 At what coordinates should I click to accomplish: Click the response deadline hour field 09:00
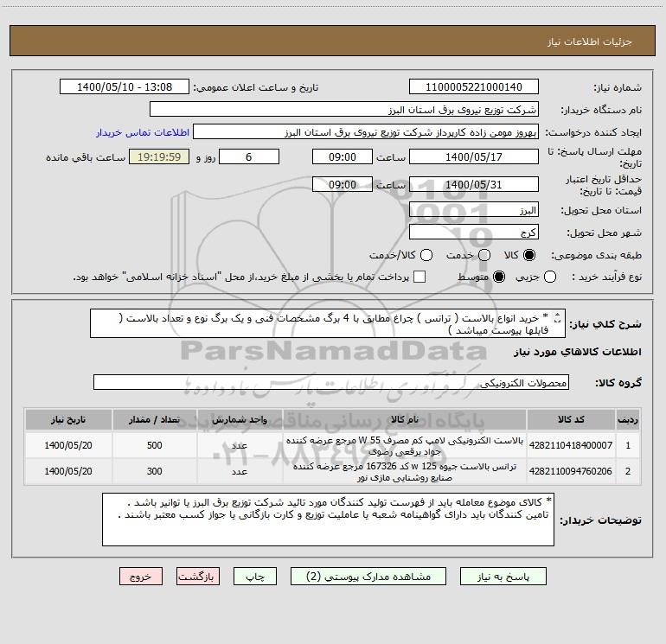point(343,157)
